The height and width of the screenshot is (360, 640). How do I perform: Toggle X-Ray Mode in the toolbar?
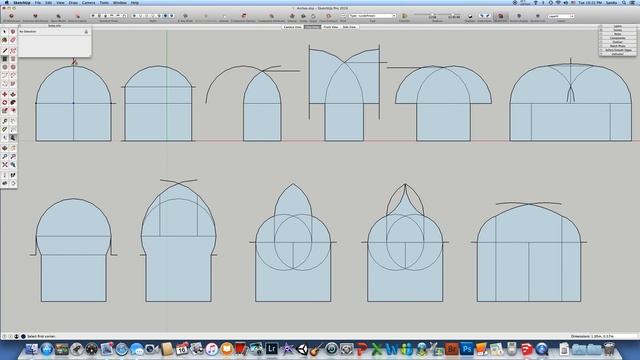coord(185,17)
